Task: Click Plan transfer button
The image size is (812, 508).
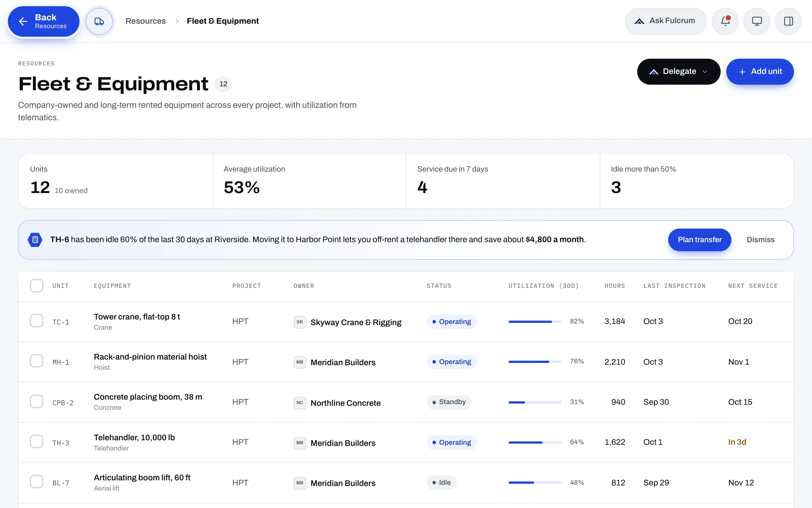Action: (699, 240)
